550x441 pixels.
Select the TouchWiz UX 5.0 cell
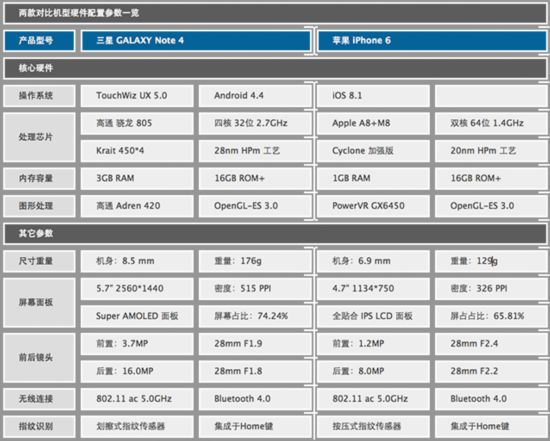pyautogui.click(x=137, y=96)
